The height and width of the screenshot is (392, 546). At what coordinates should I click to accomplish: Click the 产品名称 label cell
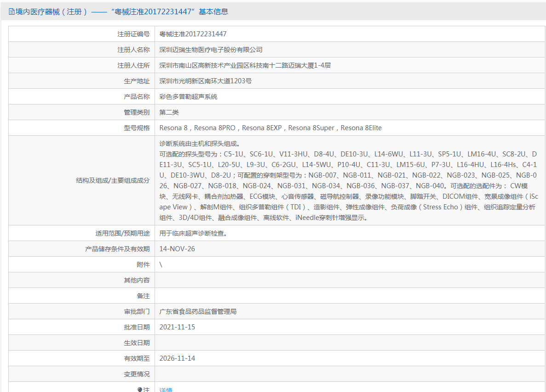click(82, 97)
